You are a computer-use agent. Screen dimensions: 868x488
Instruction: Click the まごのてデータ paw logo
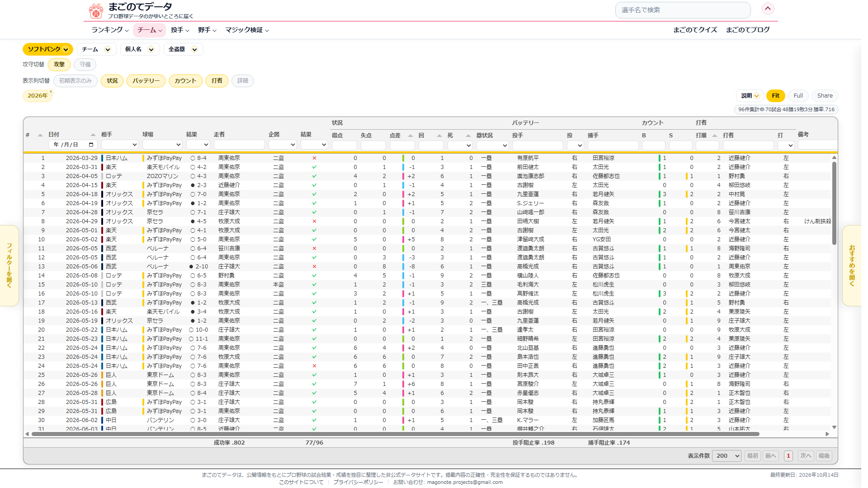(96, 10)
